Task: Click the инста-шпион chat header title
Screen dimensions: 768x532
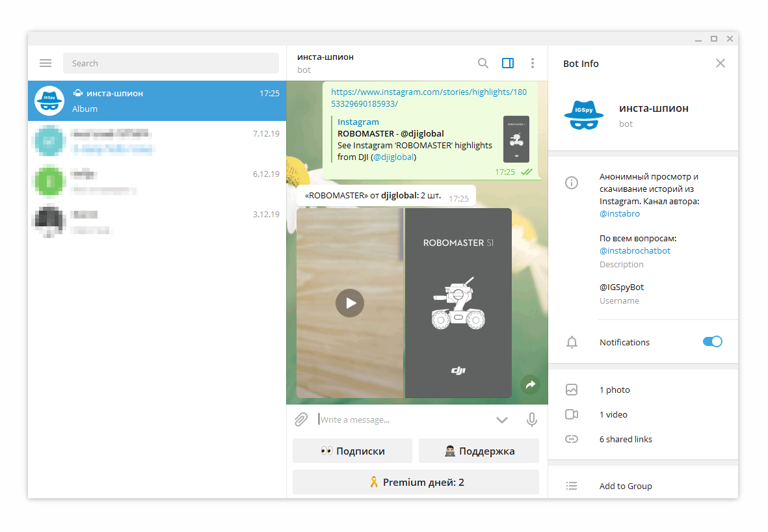Action: pos(325,57)
